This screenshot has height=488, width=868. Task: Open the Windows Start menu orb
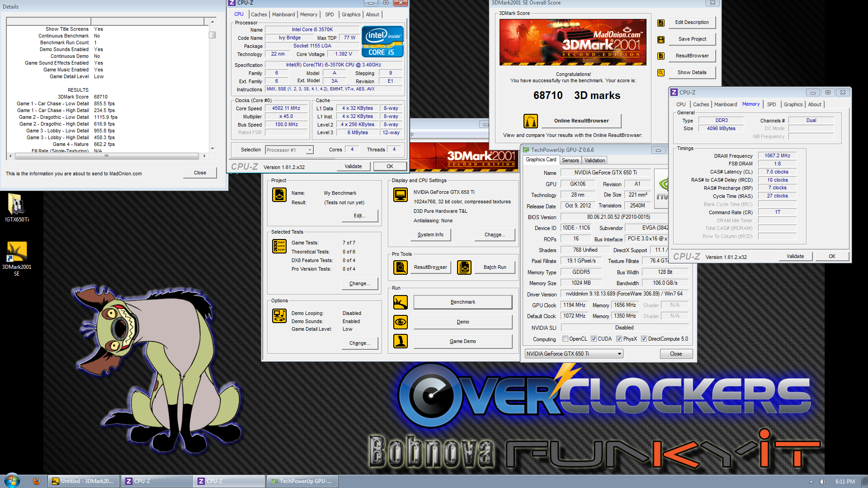click(12, 481)
